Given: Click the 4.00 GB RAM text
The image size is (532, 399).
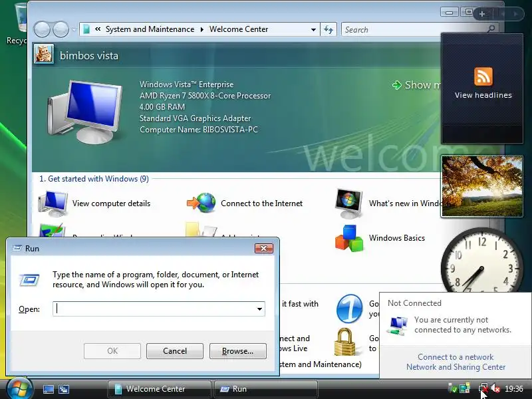Looking at the screenshot, I should pos(162,107).
